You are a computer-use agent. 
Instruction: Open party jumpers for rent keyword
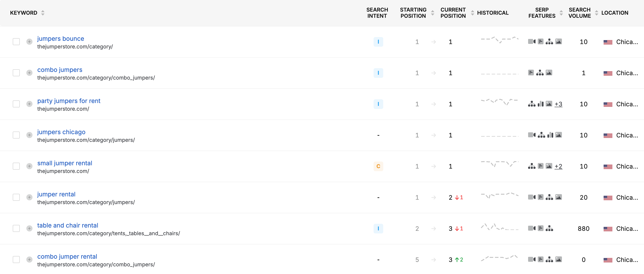coord(69,101)
